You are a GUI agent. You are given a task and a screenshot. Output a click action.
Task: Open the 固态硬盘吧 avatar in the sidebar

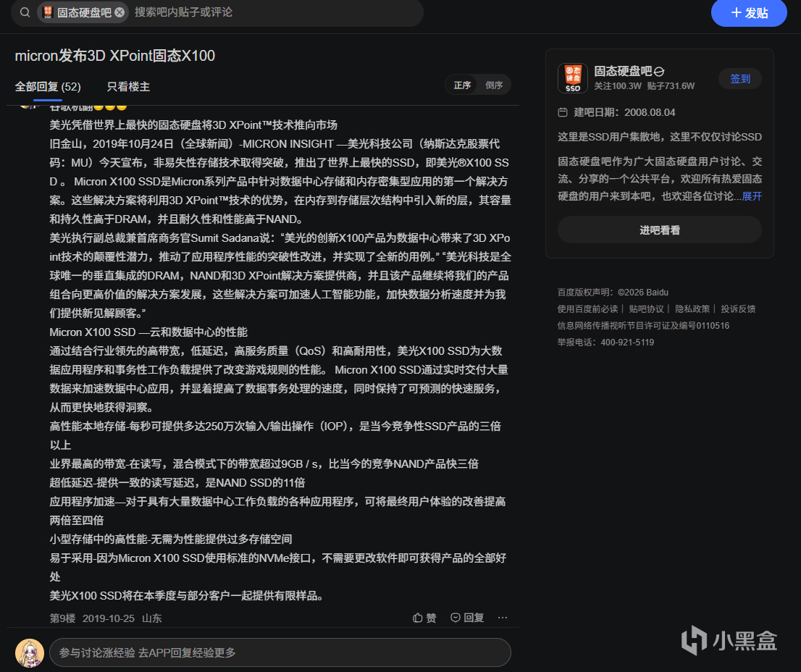pos(573,78)
